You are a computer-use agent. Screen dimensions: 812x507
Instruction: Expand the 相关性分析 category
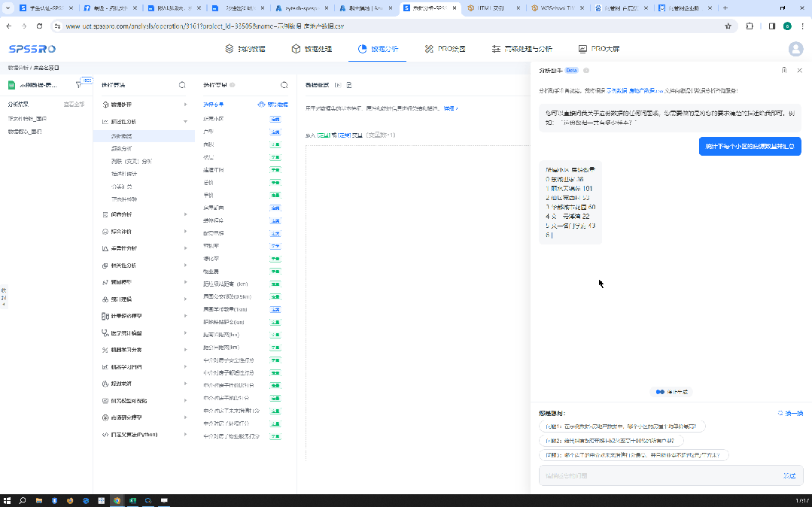(185, 266)
